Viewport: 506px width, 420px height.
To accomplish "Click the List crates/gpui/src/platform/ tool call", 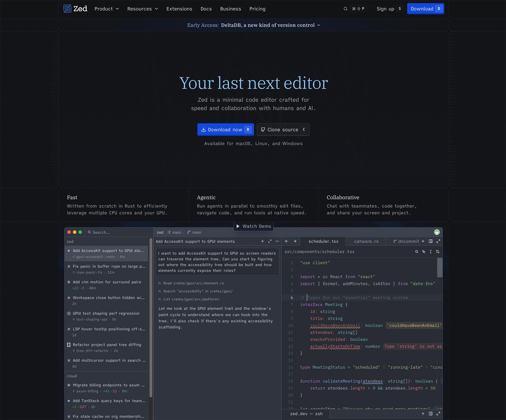I will click(189, 299).
